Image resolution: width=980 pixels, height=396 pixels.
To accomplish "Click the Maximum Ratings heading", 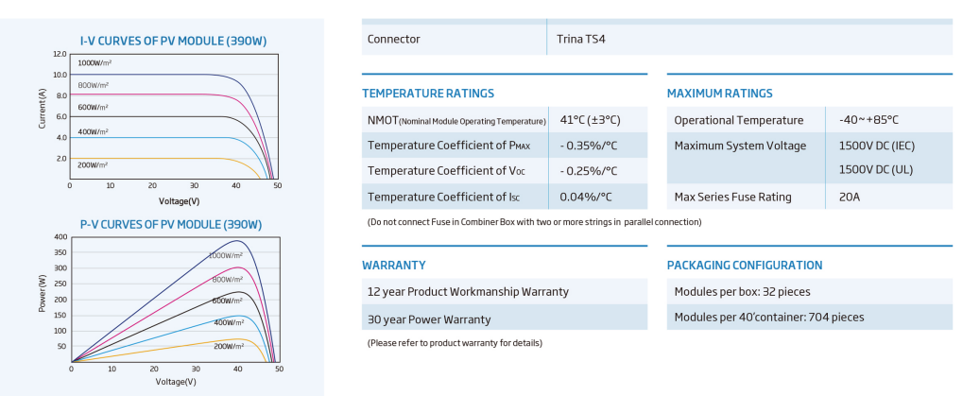I will pos(719,94).
